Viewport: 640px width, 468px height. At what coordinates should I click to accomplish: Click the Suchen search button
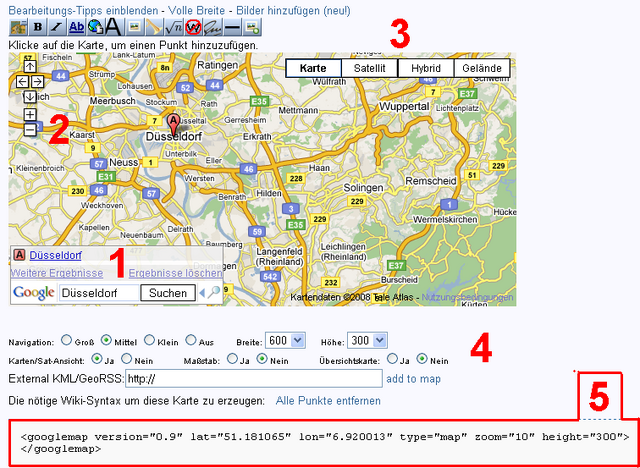pos(168,293)
